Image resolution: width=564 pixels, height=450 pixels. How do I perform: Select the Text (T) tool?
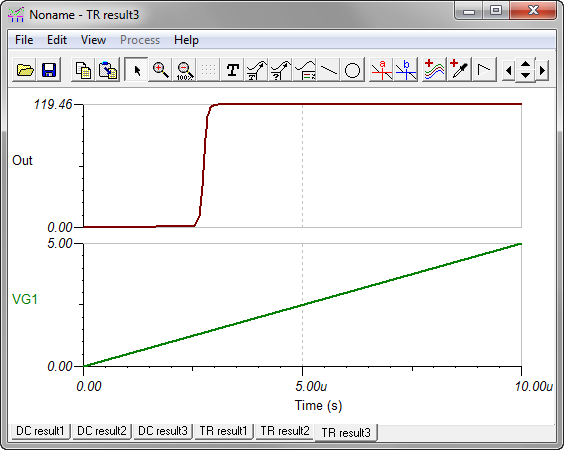(232, 69)
